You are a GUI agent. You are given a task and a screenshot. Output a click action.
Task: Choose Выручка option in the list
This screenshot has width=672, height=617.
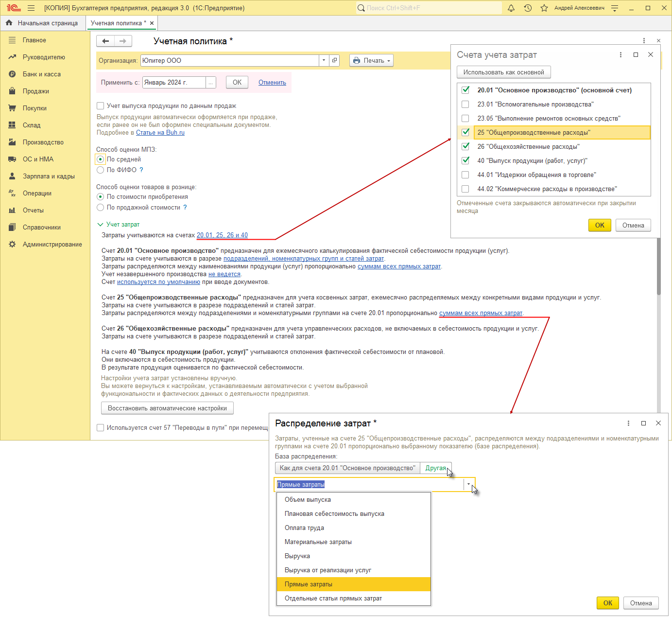pyautogui.click(x=354, y=556)
